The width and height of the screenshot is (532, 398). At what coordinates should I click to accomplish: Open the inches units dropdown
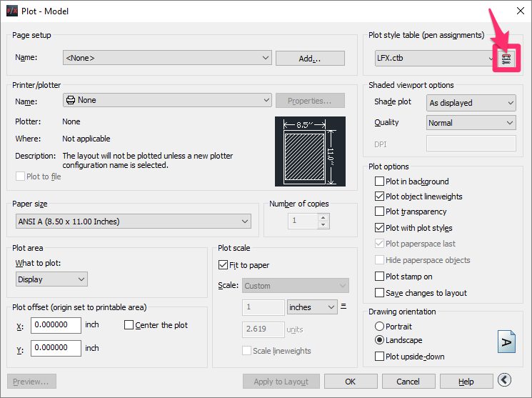click(312, 307)
